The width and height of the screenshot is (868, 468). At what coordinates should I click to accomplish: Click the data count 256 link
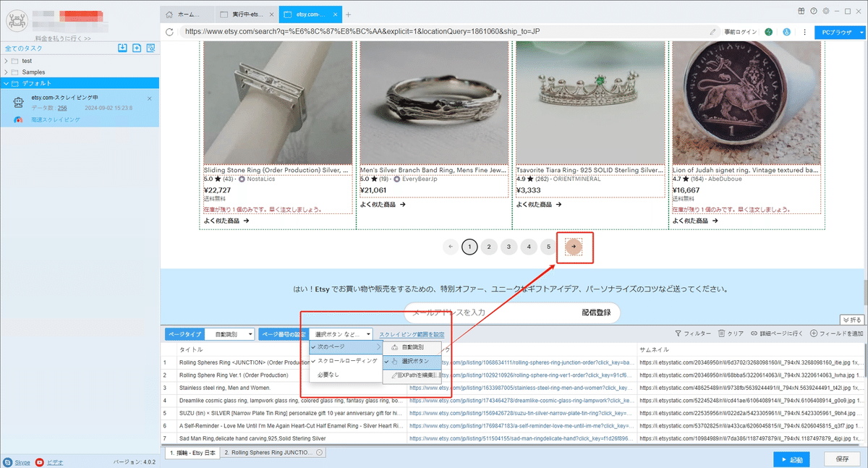62,108
